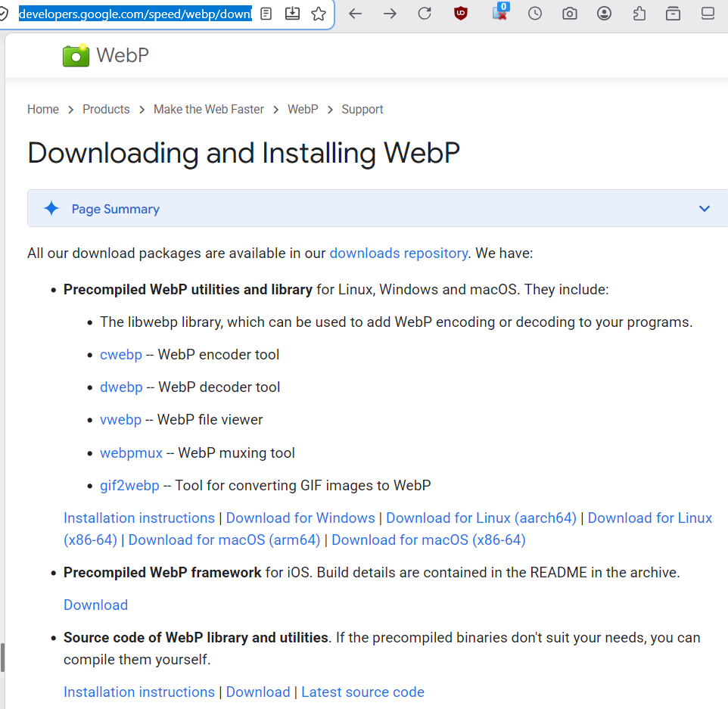
Task: Select the address bar URL field
Action: point(135,14)
